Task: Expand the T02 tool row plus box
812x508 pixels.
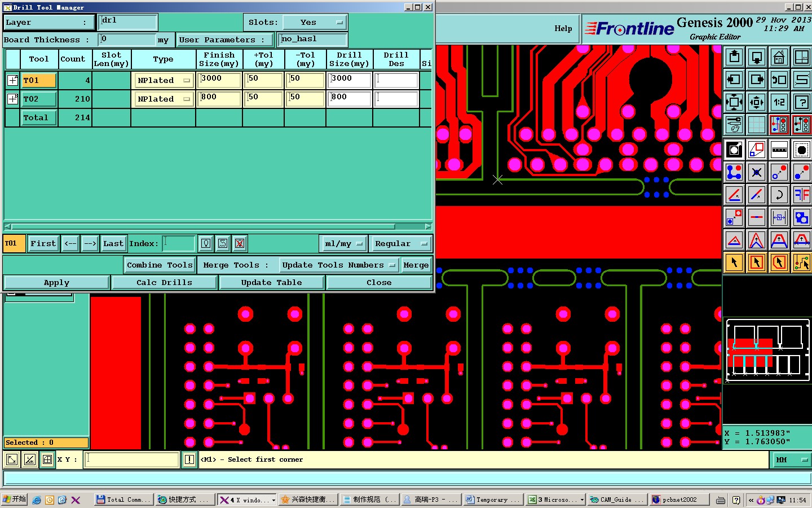Action: pyautogui.click(x=12, y=99)
